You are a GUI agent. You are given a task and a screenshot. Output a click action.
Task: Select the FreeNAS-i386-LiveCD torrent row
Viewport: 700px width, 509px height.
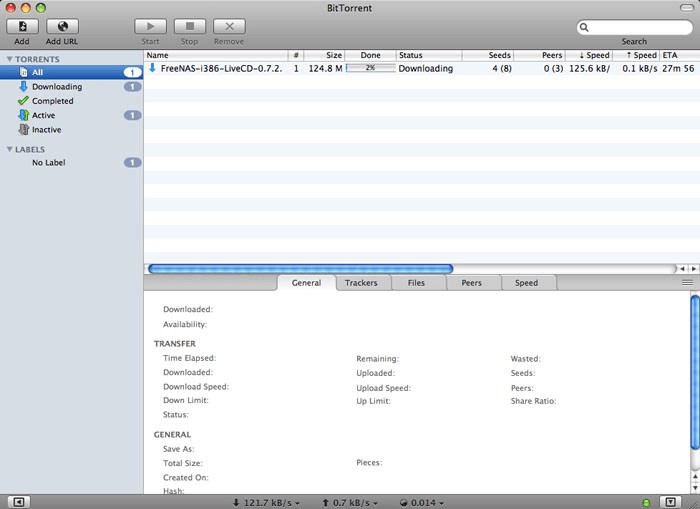421,68
